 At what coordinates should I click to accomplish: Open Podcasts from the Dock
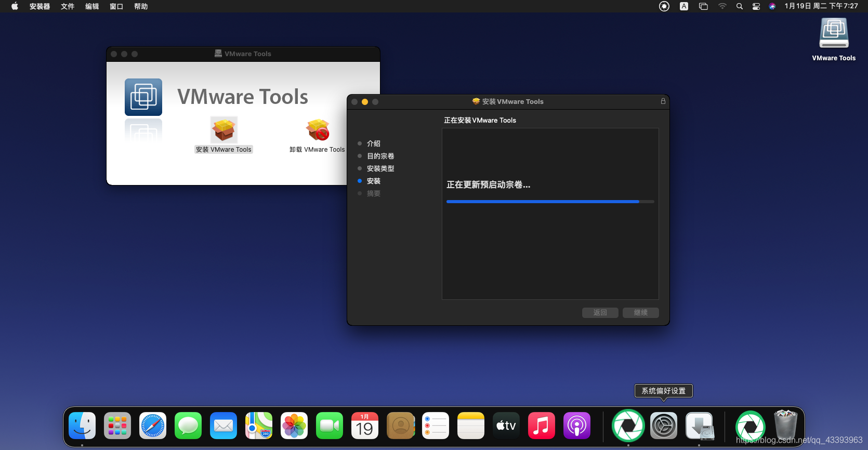coord(577,426)
